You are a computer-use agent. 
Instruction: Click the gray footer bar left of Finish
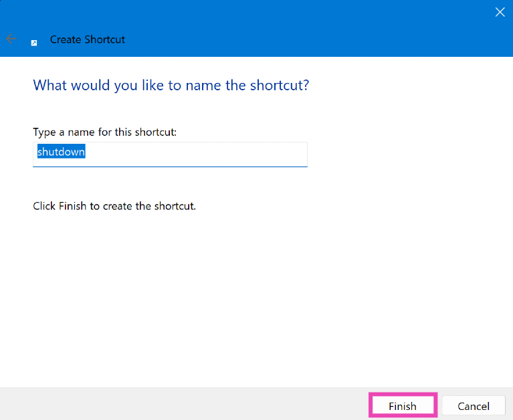click(x=181, y=404)
